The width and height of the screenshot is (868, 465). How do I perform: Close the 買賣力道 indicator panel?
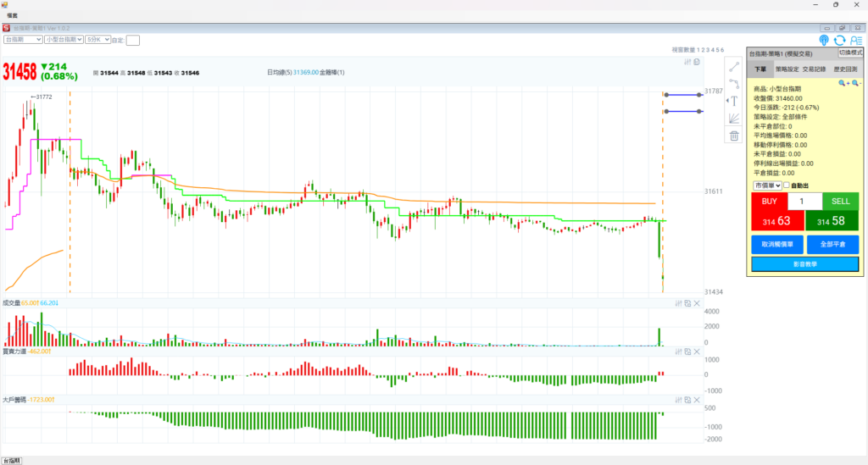tap(697, 352)
